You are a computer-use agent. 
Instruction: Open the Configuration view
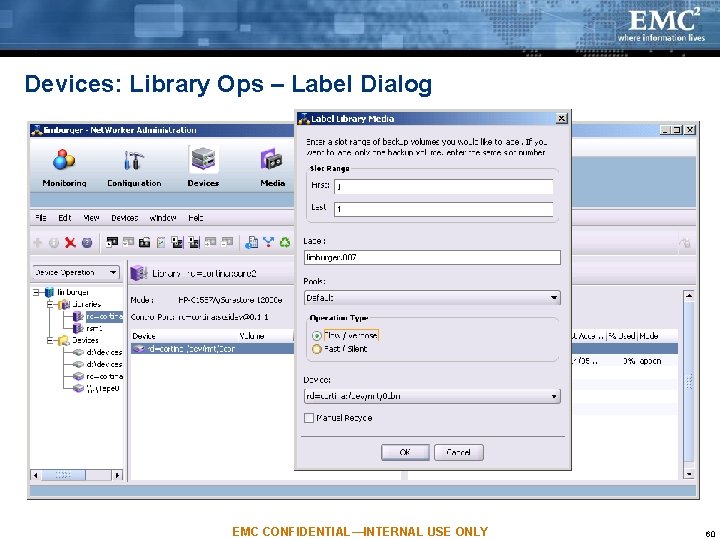134,168
